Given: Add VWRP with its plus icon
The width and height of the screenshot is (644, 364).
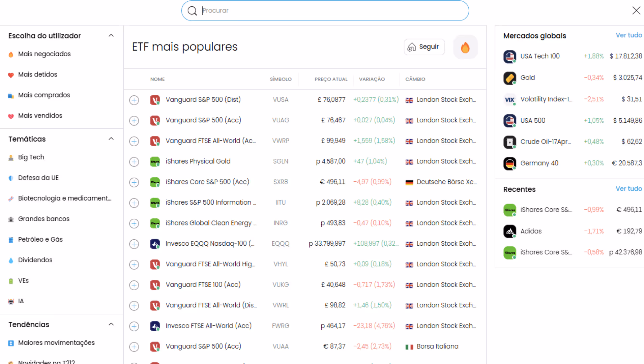Looking at the screenshot, I should (134, 141).
